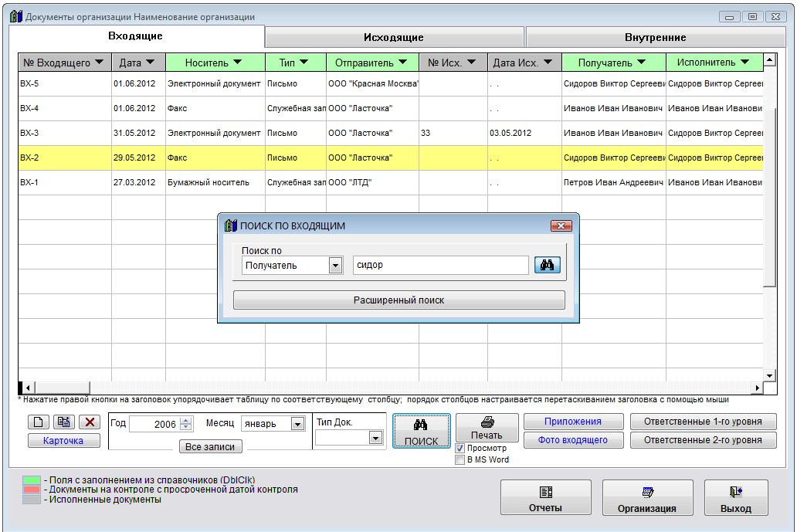Expand the Месяц month dropdown
797x532 pixels.
297,424
